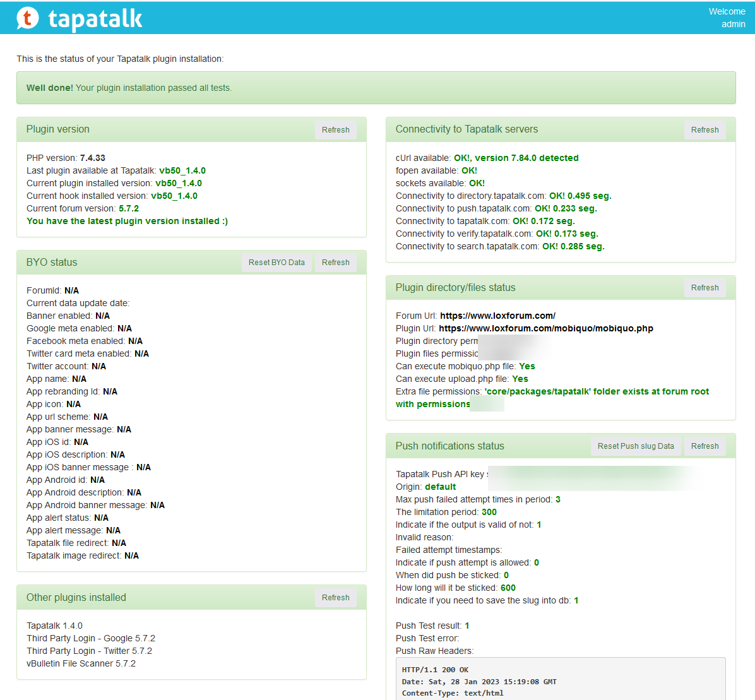Screen dimensions: 755x700
Task: Click the forum URL https://www.loxforum.com/
Action: [x=497, y=316]
